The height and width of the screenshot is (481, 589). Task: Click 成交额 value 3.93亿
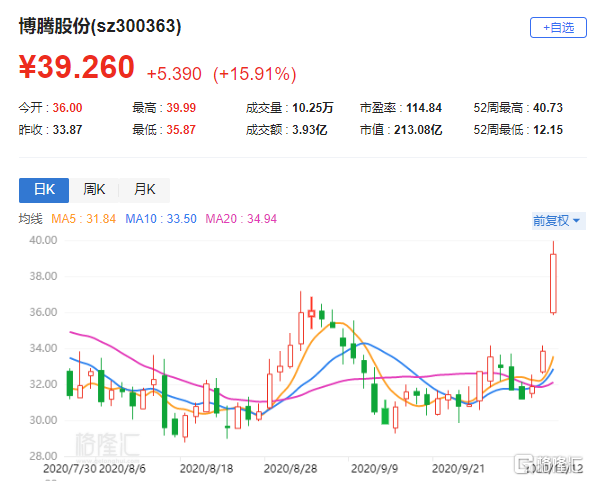click(310, 130)
